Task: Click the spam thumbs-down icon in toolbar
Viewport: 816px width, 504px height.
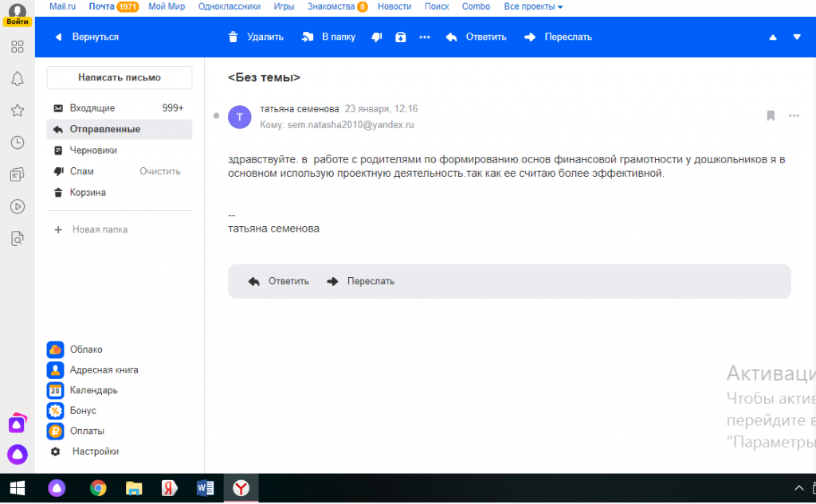Action: (377, 37)
